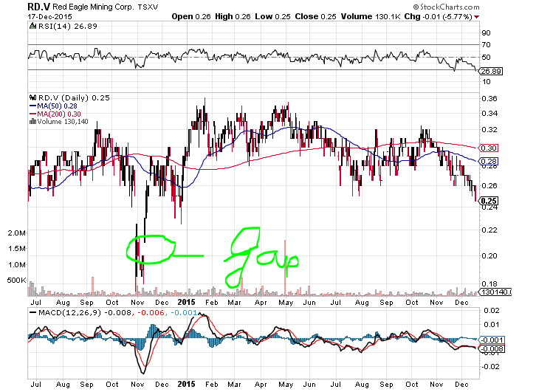Select the red MA(200) legend line marker
This screenshot has width=536, height=392.
click(x=32, y=114)
